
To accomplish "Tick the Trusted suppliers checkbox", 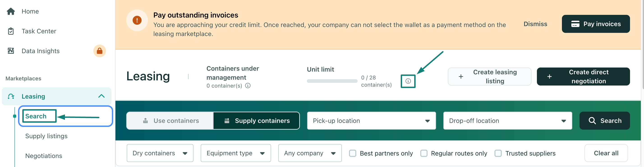I will click(498, 153).
